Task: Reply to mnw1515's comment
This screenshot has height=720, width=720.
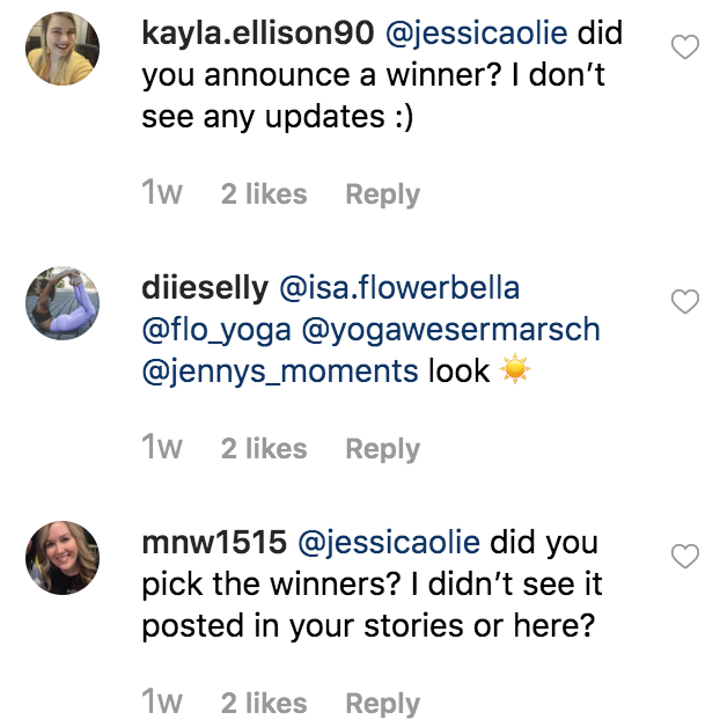Action: pos(382,704)
